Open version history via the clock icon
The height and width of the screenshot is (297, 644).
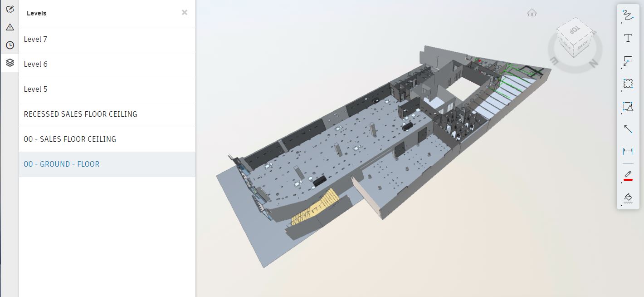click(x=10, y=45)
